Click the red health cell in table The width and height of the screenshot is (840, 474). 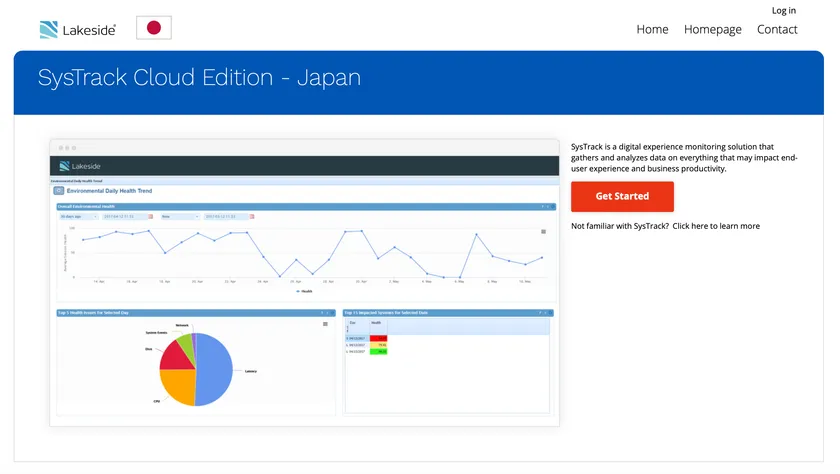point(379,338)
